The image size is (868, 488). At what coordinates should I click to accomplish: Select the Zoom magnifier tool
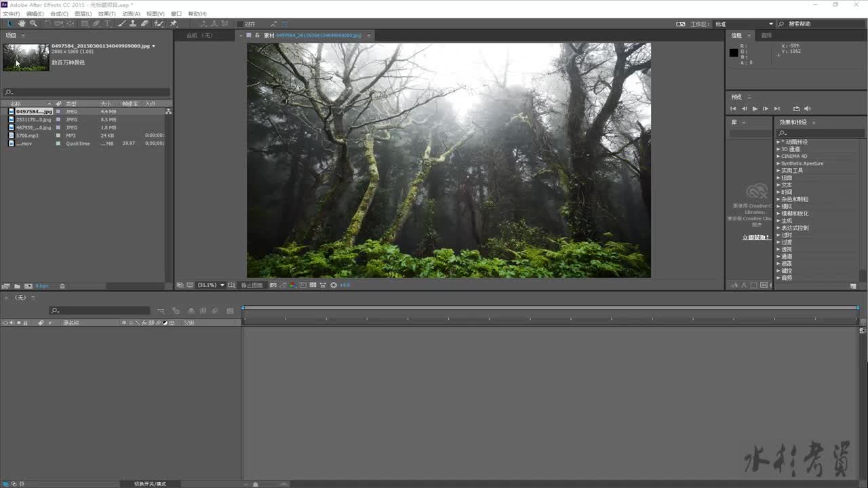33,24
